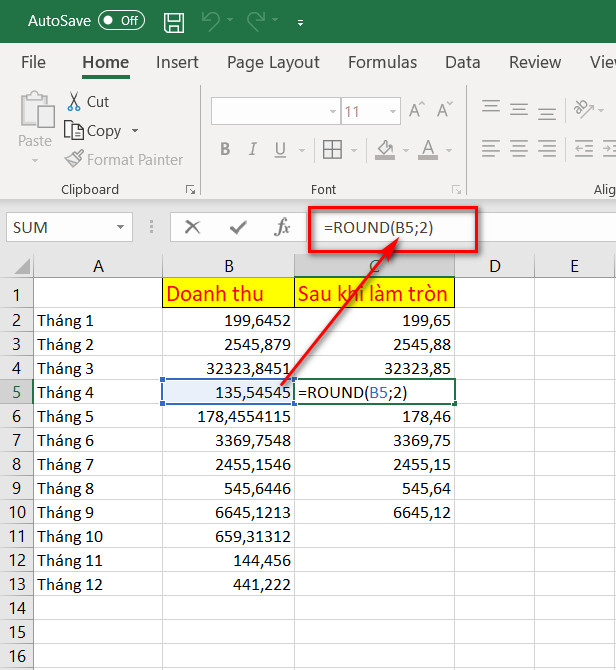
Task: Open the Borders dropdown arrow
Action: (x=355, y=150)
